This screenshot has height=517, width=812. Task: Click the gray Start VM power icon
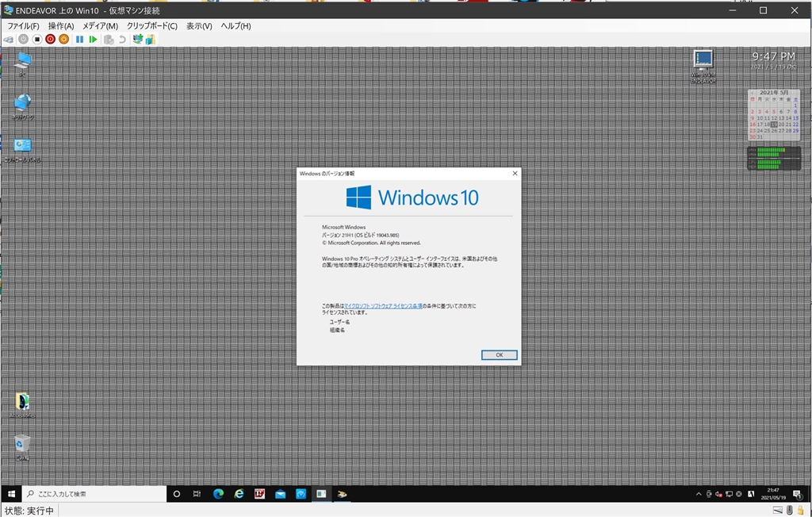pyautogui.click(x=23, y=40)
